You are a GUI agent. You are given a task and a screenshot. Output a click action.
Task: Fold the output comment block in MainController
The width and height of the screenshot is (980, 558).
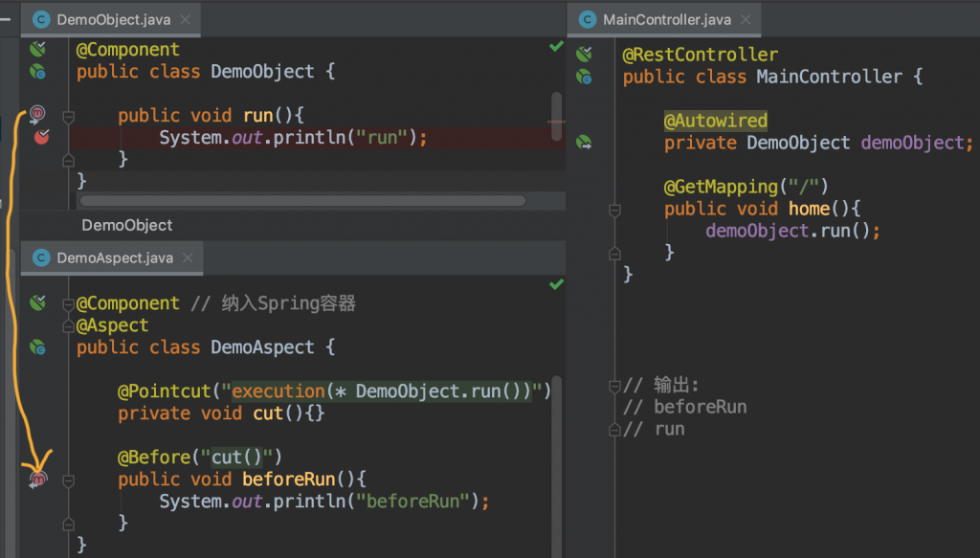click(x=615, y=386)
